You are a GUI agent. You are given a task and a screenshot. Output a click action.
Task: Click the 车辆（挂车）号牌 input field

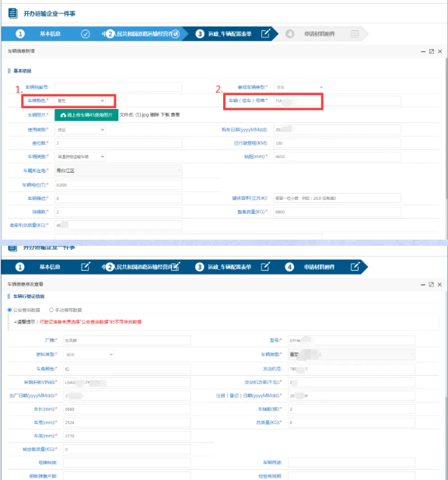(x=338, y=100)
